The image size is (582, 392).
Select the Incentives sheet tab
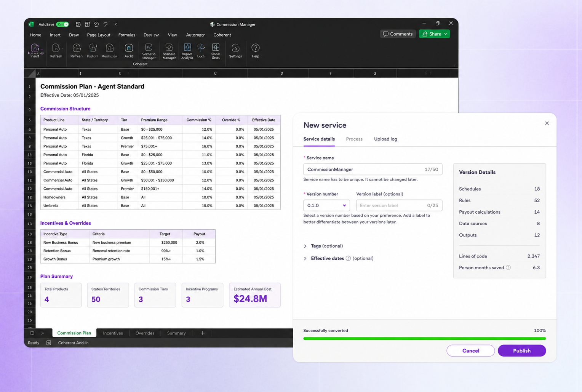pos(113,333)
